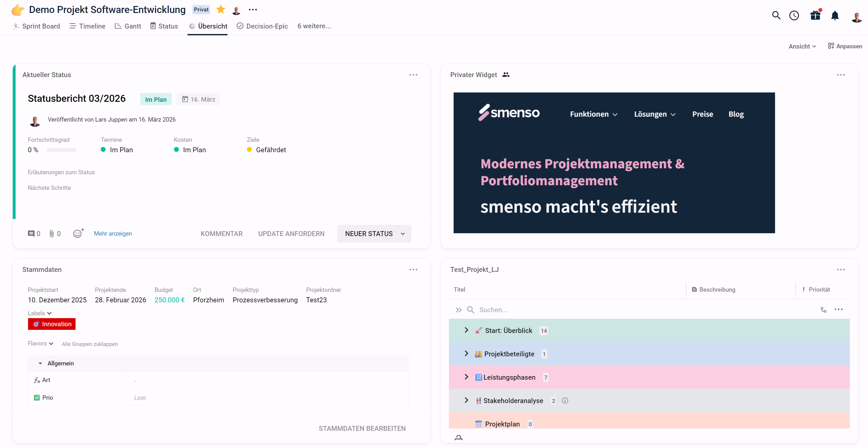Switch to the Sprint Board tab
Viewport: 868px width, 448px height.
(x=36, y=26)
